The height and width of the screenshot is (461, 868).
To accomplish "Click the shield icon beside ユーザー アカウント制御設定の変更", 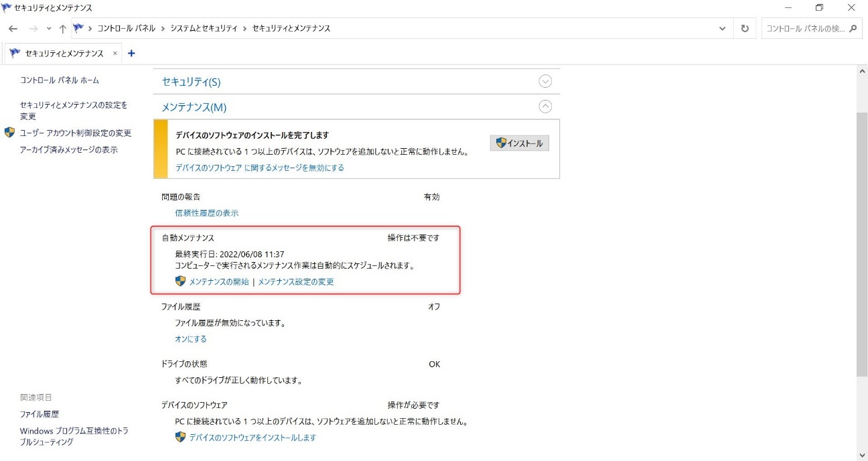I will click(9, 133).
